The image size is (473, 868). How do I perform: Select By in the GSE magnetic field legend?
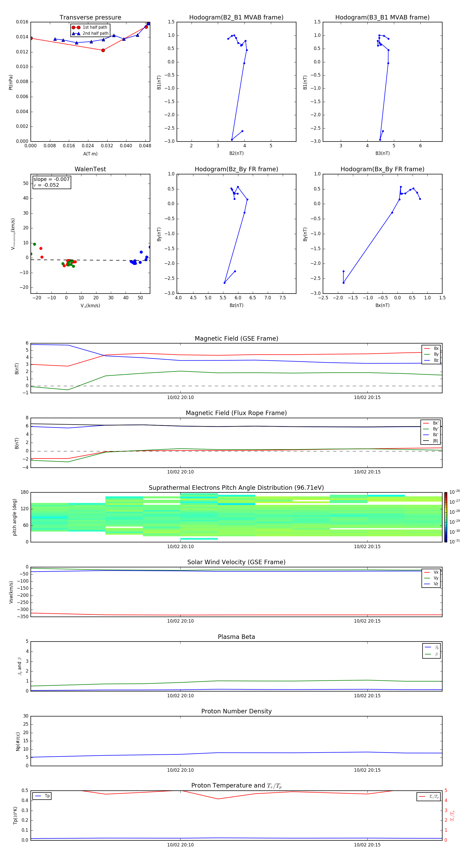coord(431,355)
